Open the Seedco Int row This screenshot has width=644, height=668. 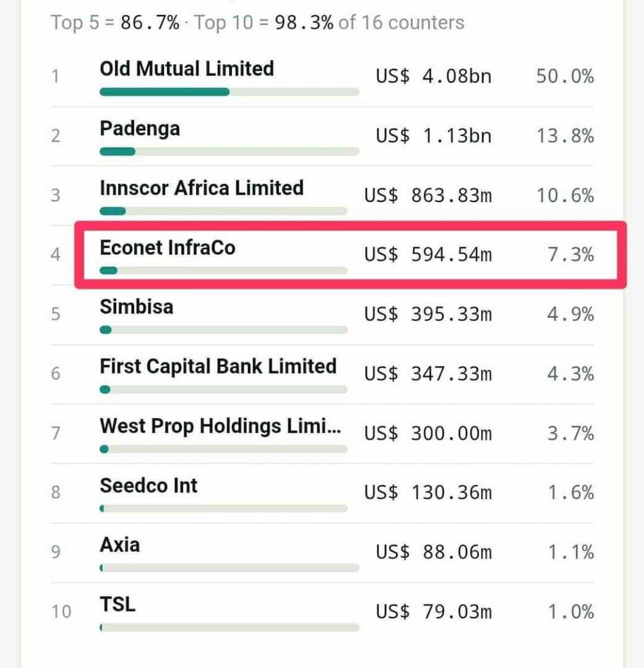[x=322, y=494]
